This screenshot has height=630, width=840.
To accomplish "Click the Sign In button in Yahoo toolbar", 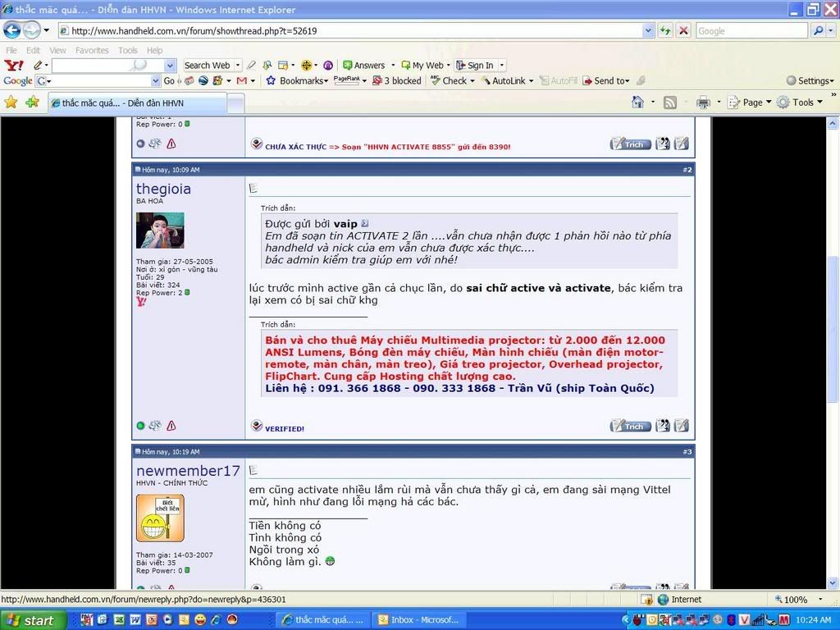I will (475, 66).
